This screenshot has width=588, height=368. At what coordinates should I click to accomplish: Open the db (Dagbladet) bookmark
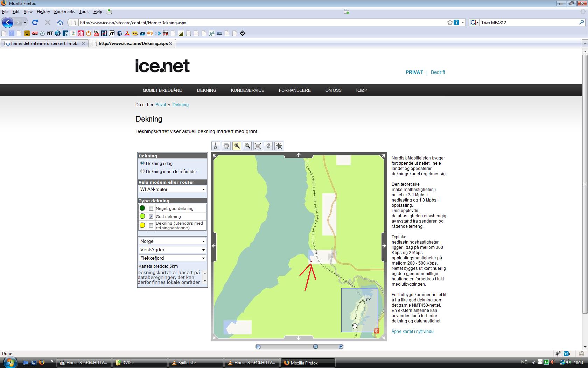click(x=80, y=33)
